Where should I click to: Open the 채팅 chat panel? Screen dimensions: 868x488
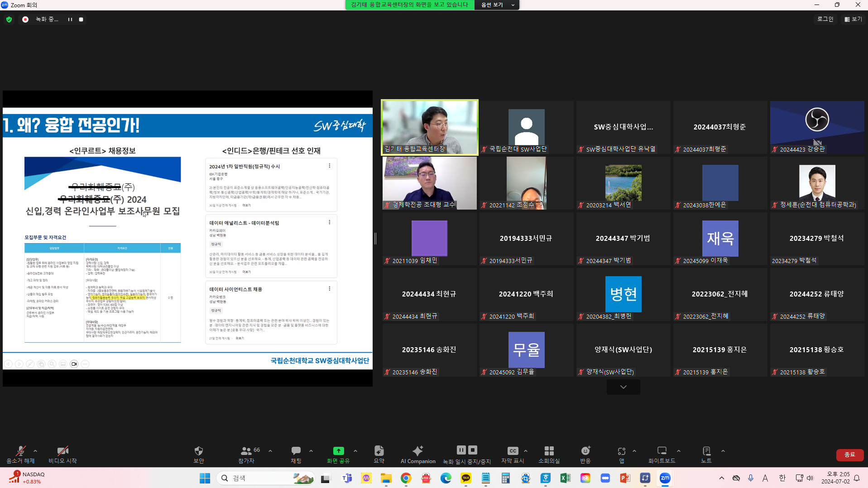296,455
